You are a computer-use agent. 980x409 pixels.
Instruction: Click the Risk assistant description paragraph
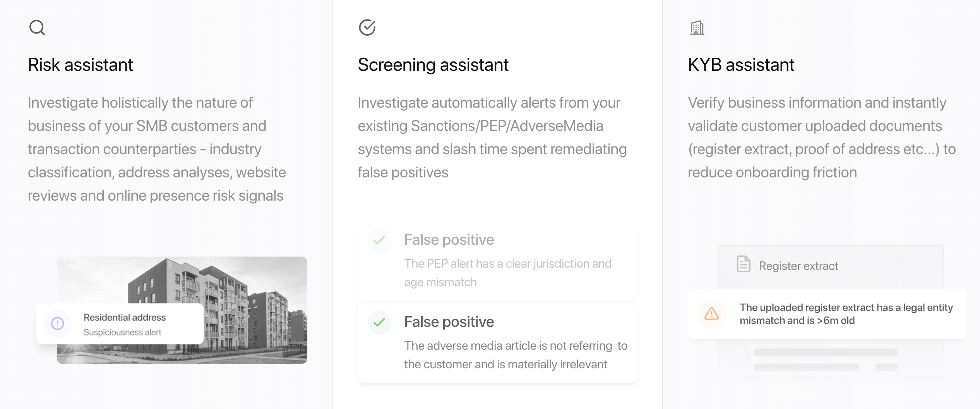click(157, 149)
